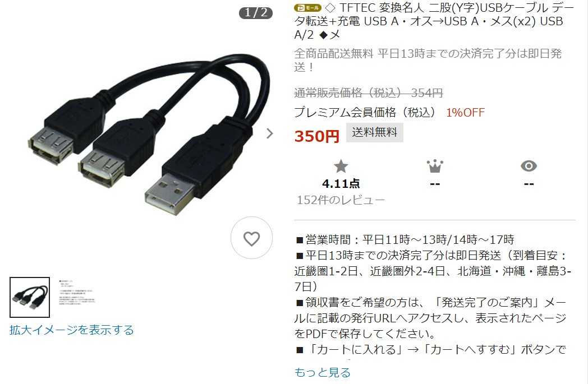The image size is (588, 384).
Task: Go to next product image arrow
Action: pos(269,133)
